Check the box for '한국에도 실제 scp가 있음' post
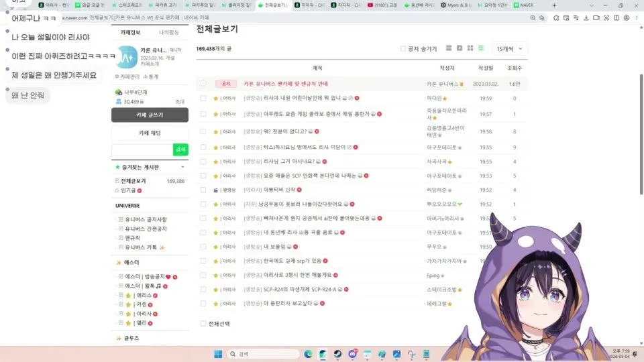This screenshot has width=644, height=362. click(203, 261)
